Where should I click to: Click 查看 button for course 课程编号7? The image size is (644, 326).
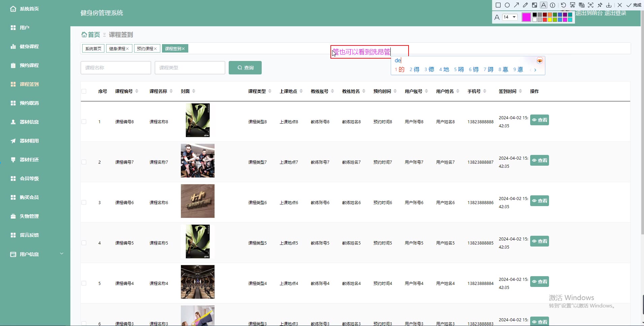tap(539, 160)
